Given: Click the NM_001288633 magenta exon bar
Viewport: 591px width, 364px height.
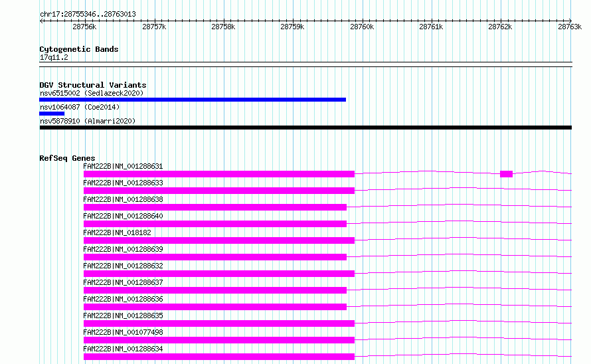Looking at the screenshot, I should 219,191.
